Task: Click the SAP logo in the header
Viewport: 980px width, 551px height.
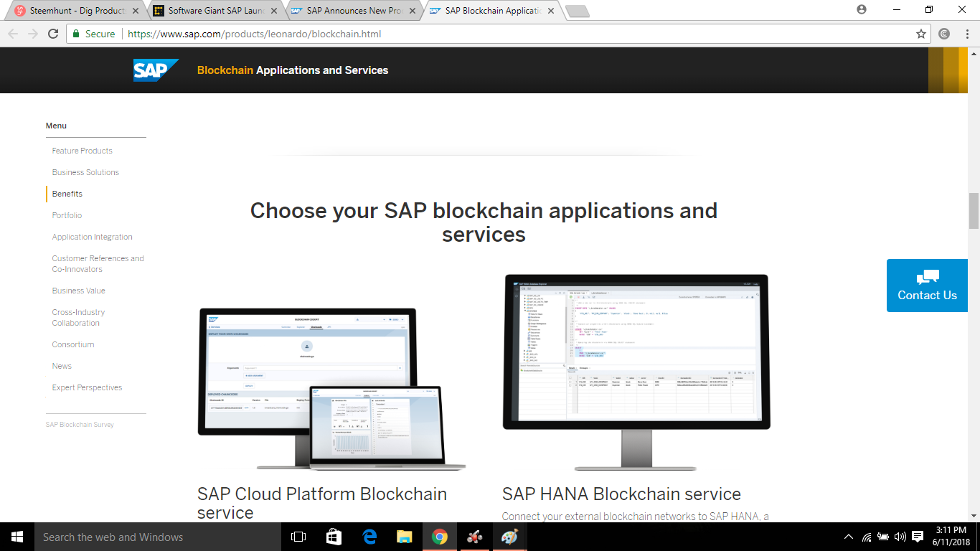Action: (156, 70)
